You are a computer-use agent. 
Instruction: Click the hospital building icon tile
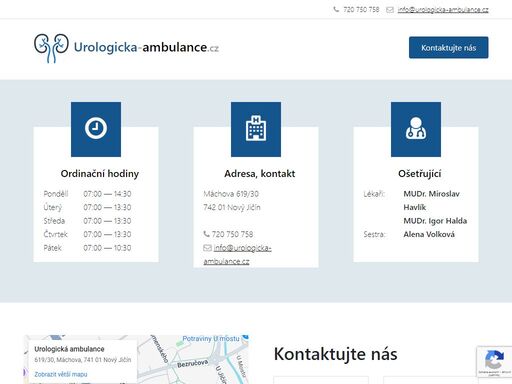coord(256,129)
